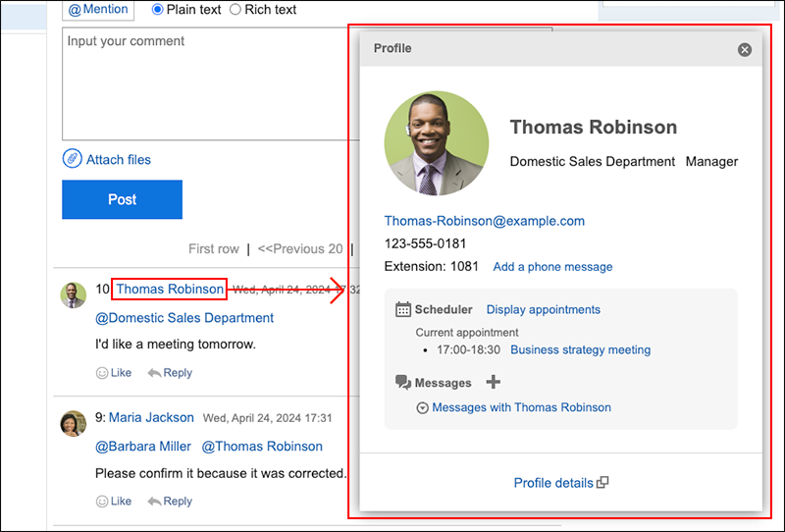
Task: Click Add a phone message link
Action: pyautogui.click(x=552, y=267)
